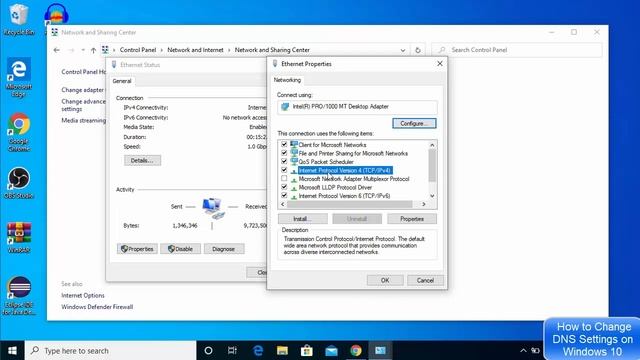640x360 pixels.
Task: Open recent locations dropdown arrow
Action: 83,50
